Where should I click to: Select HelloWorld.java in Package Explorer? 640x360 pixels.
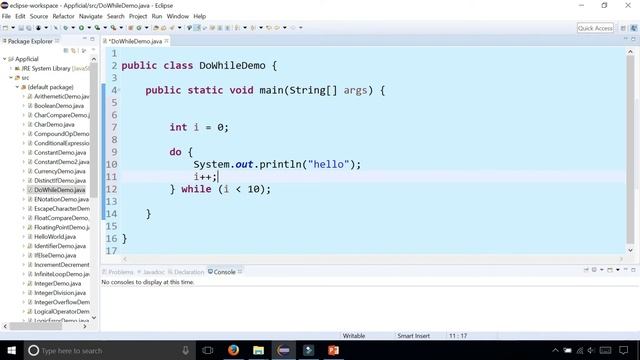55,237
